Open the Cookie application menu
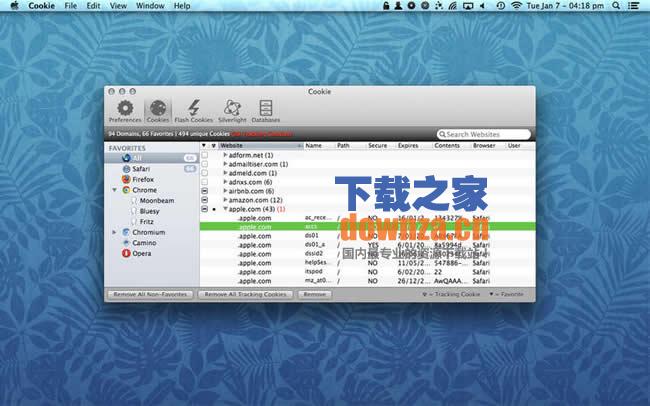 tap(41, 5)
